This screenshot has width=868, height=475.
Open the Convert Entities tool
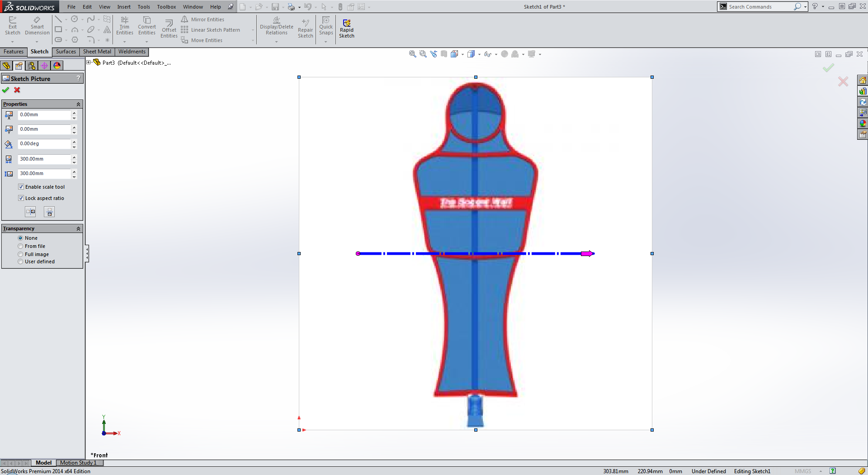click(x=146, y=26)
